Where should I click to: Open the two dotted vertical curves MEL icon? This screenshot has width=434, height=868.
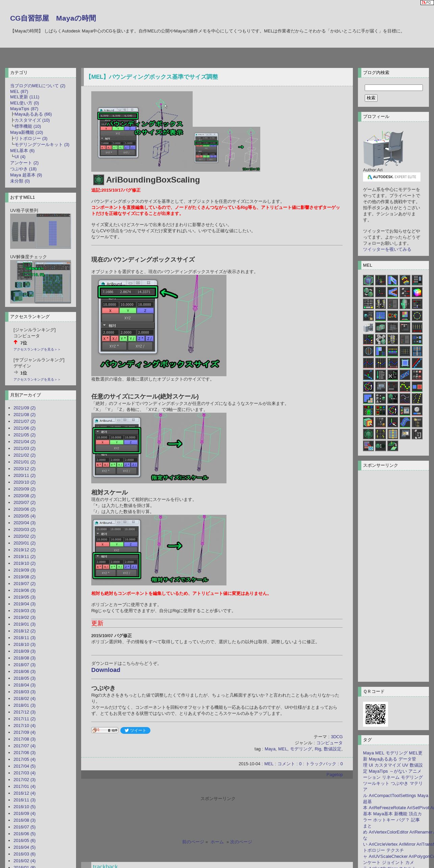tap(417, 399)
